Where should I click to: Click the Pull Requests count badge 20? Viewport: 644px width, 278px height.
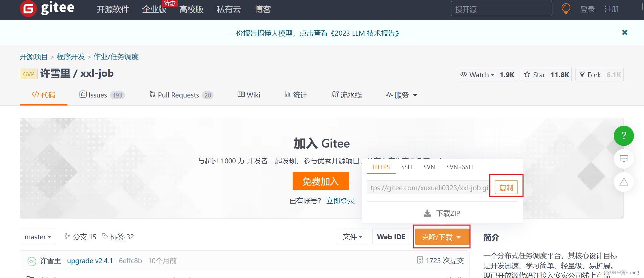(208, 95)
